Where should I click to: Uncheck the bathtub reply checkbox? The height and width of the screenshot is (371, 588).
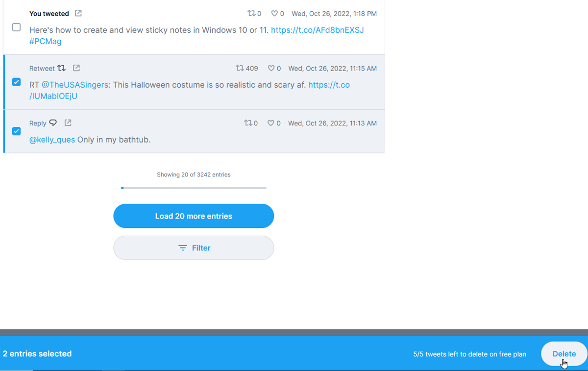(x=16, y=131)
